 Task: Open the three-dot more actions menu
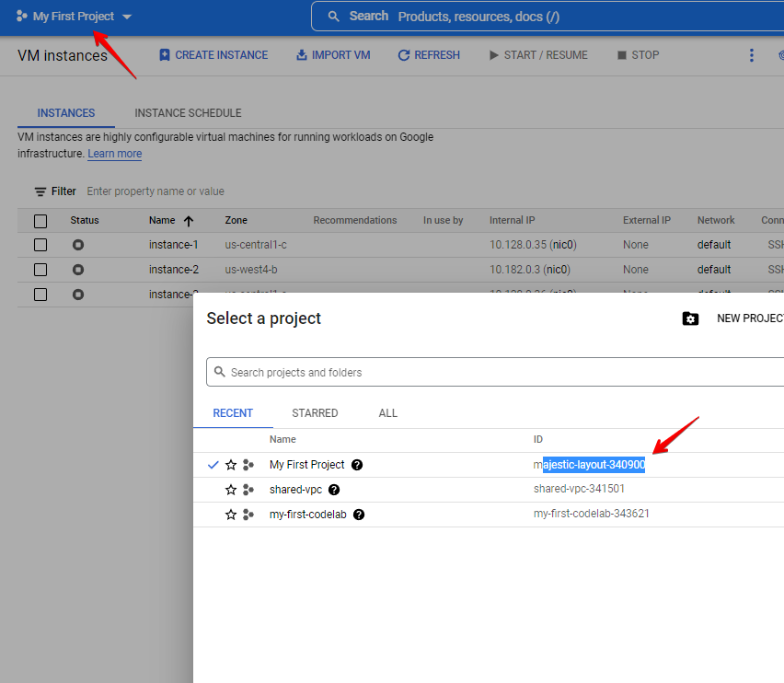(x=752, y=55)
